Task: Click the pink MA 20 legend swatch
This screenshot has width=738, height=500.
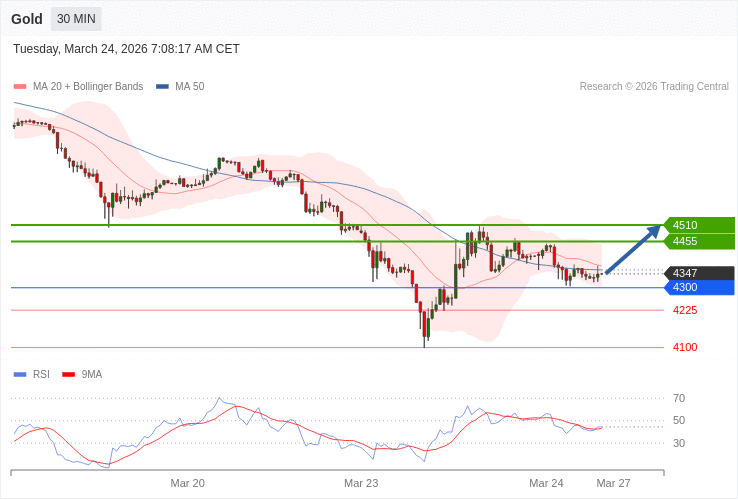Action: [20, 87]
